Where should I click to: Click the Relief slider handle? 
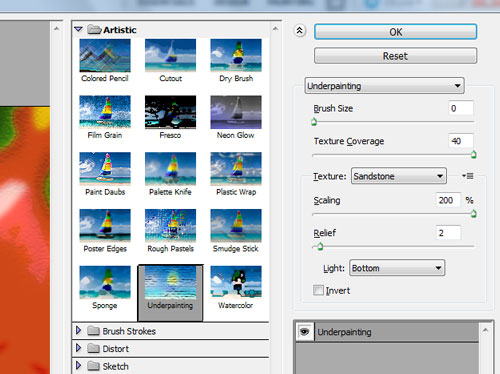coord(320,246)
